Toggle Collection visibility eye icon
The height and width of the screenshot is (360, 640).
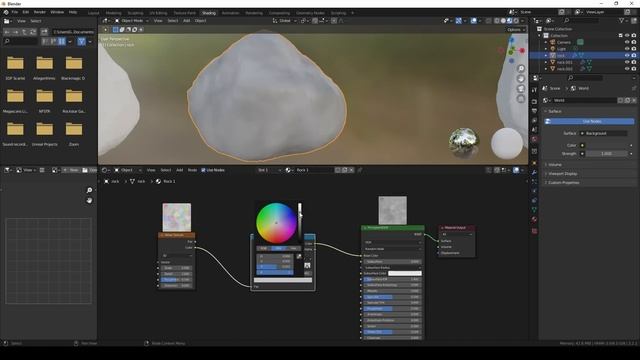coord(627,36)
